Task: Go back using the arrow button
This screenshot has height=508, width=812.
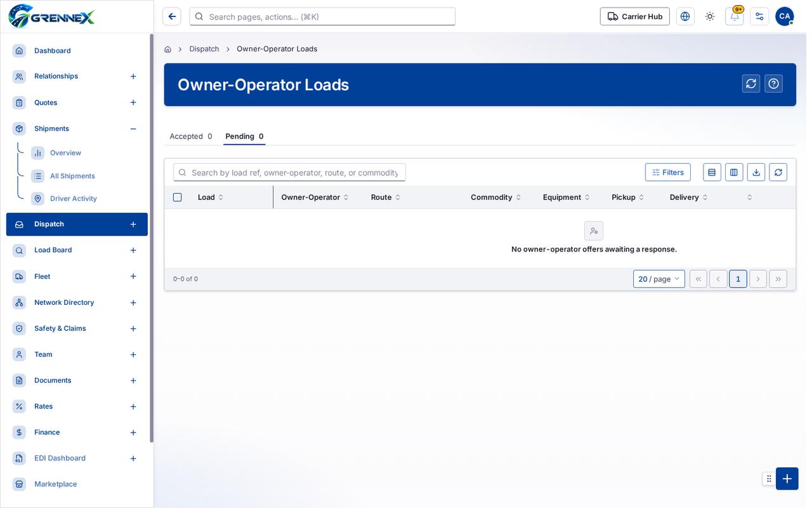Action: tap(172, 17)
